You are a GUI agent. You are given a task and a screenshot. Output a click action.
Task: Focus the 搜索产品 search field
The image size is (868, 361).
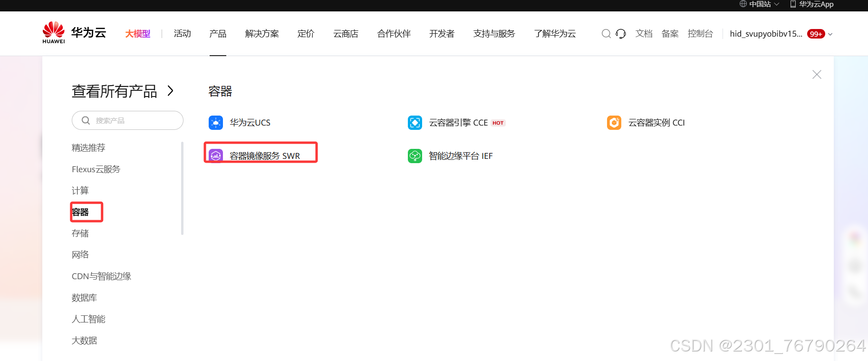pos(127,120)
